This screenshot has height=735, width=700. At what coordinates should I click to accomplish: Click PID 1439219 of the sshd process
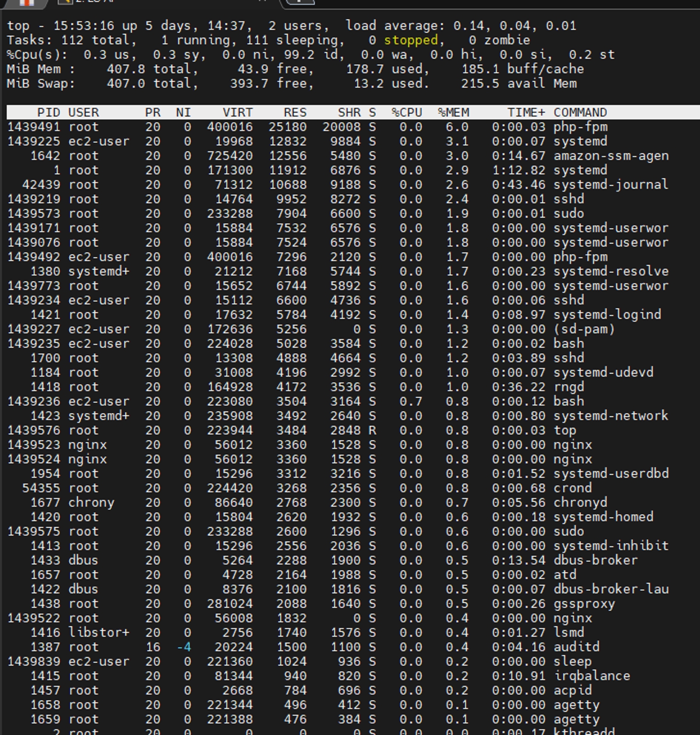coord(34,199)
